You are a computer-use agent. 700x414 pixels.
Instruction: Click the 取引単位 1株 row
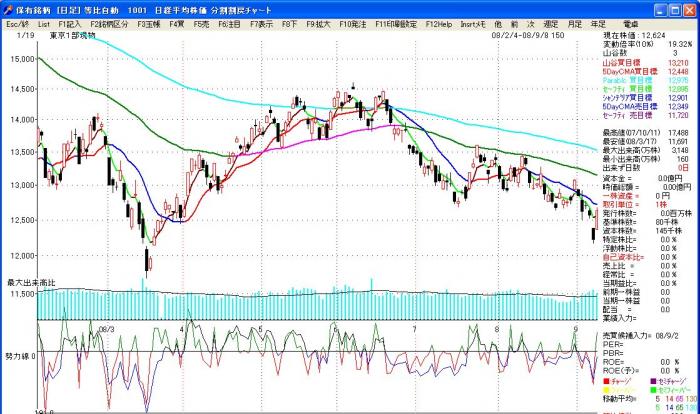[x=635, y=204]
